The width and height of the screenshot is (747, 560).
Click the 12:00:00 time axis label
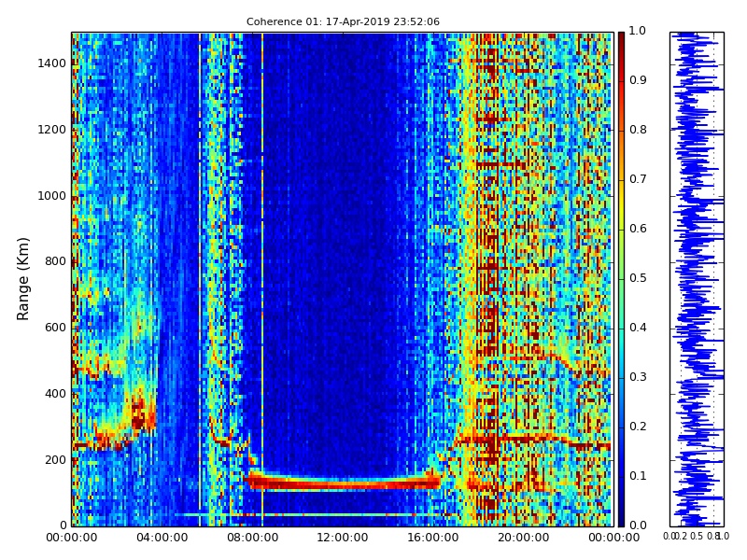pos(343,538)
